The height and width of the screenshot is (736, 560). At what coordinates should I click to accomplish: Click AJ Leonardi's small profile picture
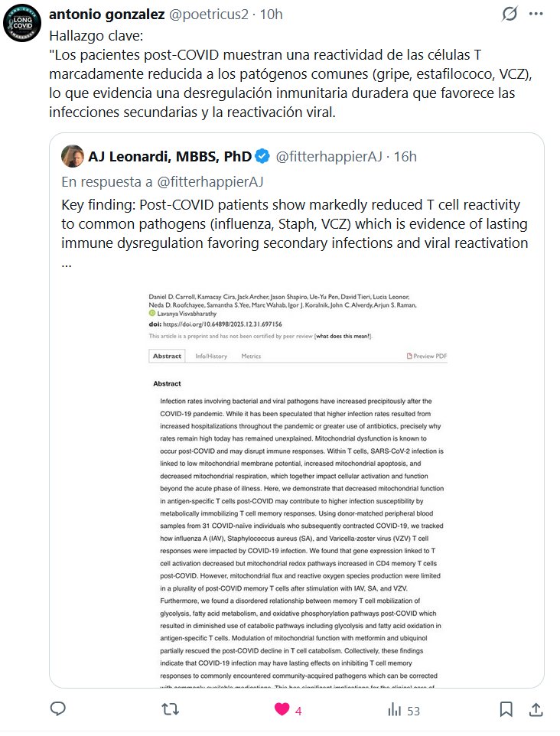(x=72, y=156)
